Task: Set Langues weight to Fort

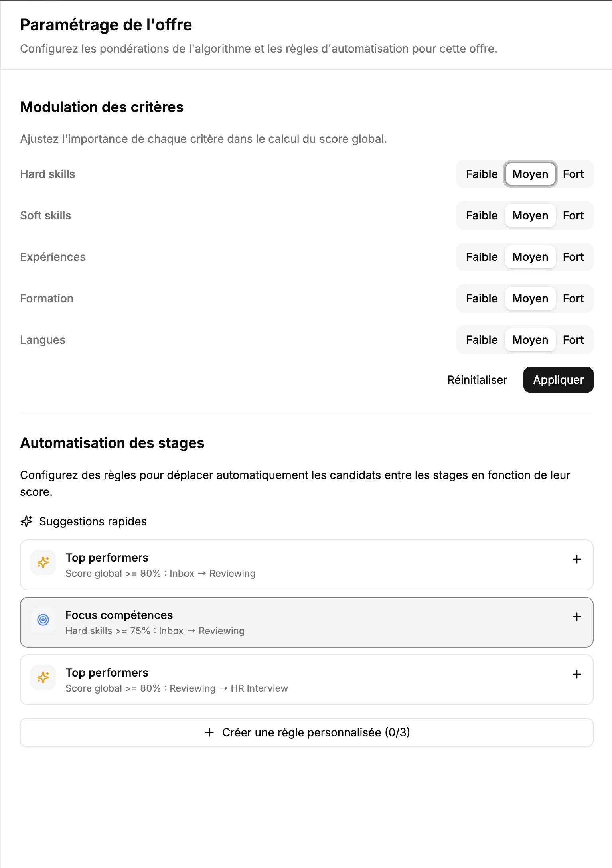Action: point(573,340)
